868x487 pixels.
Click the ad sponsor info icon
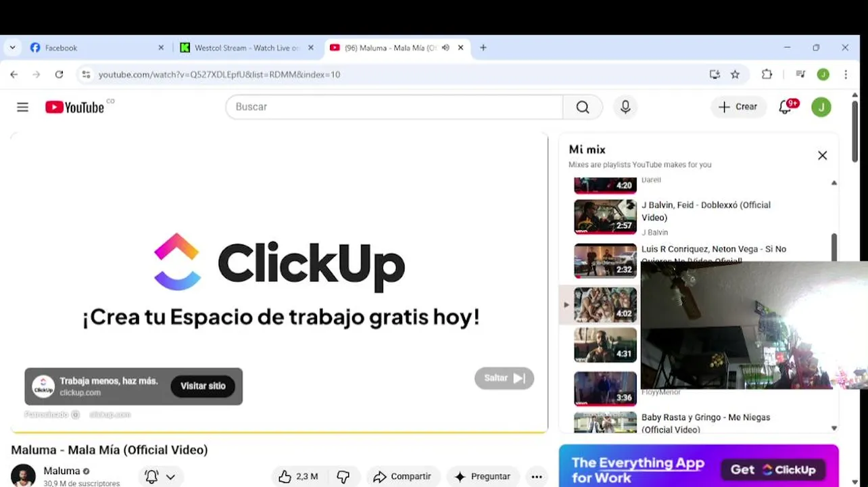pyautogui.click(x=76, y=415)
